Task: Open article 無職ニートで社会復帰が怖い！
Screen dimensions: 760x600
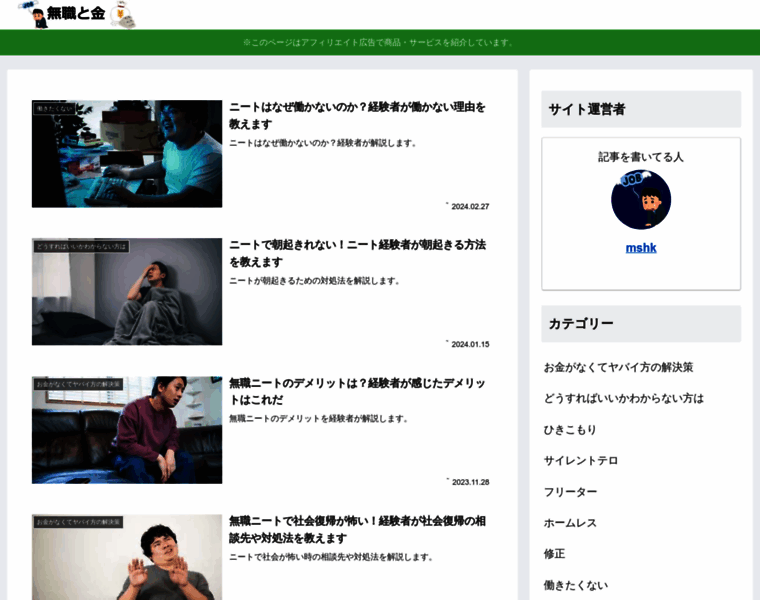Action: 357,529
